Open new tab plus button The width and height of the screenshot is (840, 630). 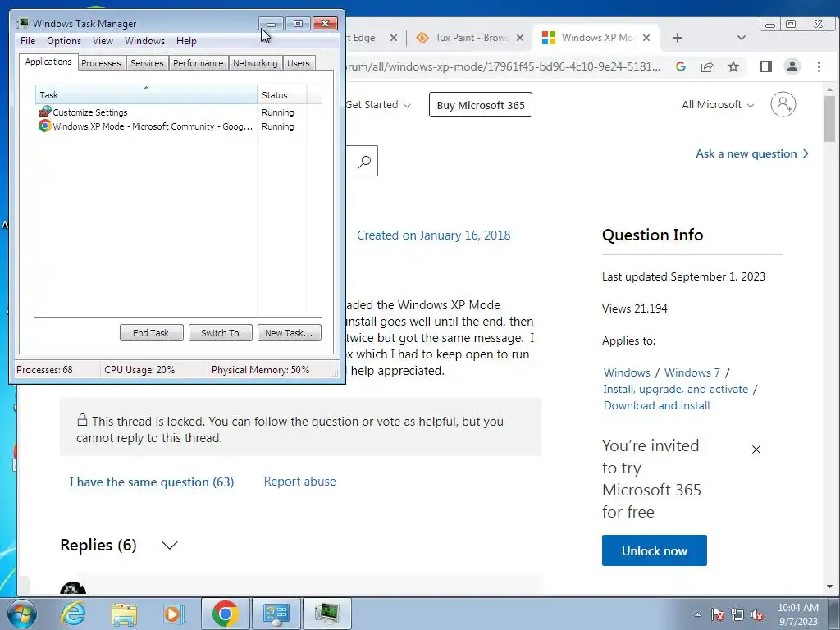(678, 38)
